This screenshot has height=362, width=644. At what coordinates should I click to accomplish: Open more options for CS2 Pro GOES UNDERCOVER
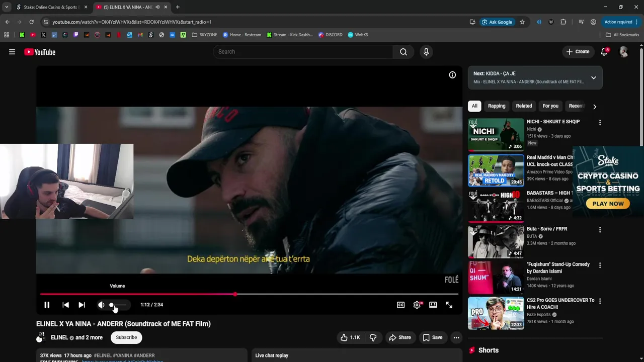(x=600, y=301)
